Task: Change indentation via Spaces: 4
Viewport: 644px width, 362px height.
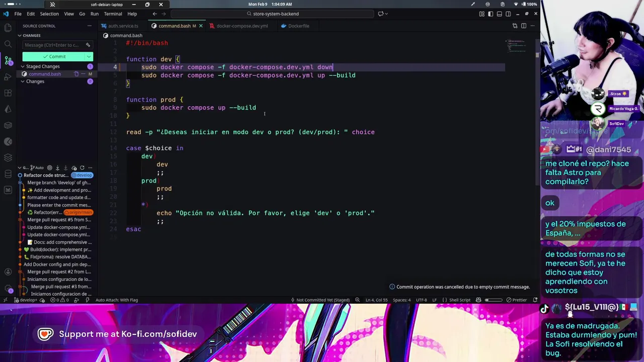Action: pyautogui.click(x=402, y=300)
